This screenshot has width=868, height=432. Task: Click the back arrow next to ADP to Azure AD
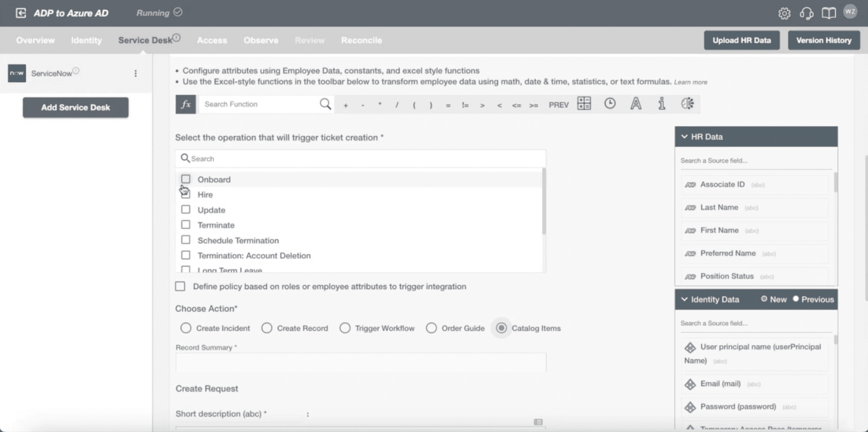click(x=20, y=12)
